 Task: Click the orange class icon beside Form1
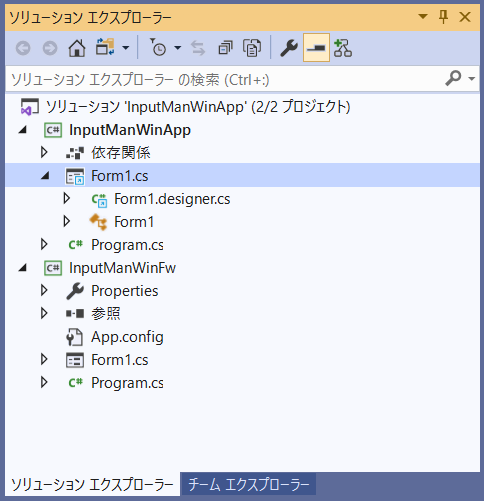tap(98, 222)
